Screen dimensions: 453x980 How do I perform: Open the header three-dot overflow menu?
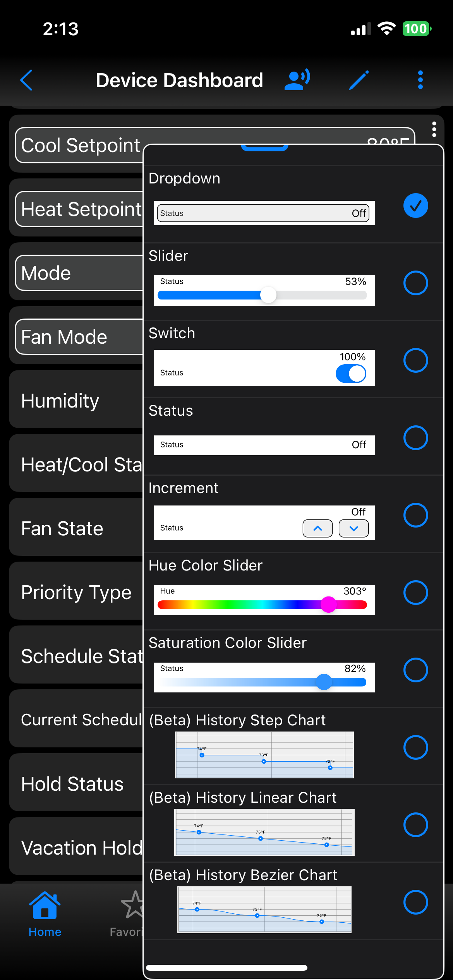420,80
